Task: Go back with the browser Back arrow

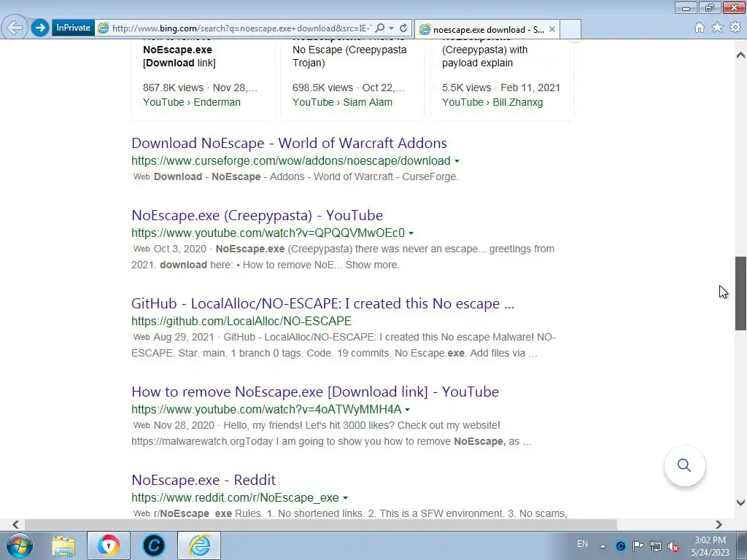Action: pyautogui.click(x=15, y=28)
